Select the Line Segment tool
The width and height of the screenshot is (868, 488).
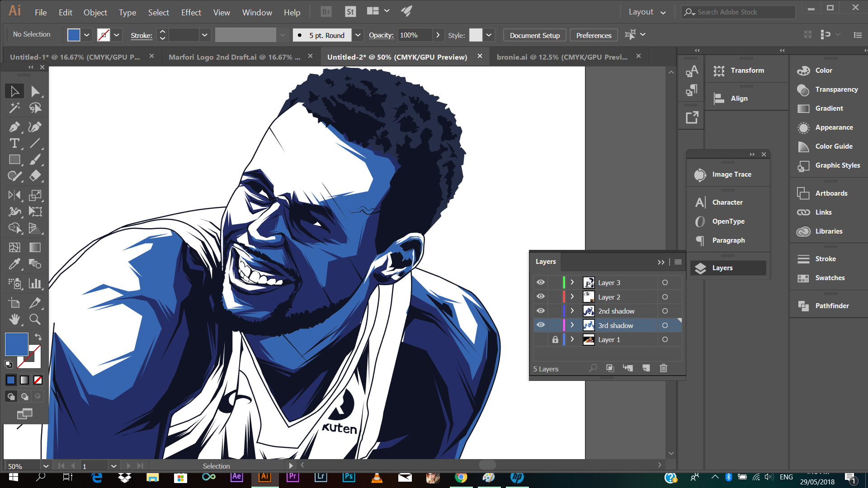(x=35, y=143)
